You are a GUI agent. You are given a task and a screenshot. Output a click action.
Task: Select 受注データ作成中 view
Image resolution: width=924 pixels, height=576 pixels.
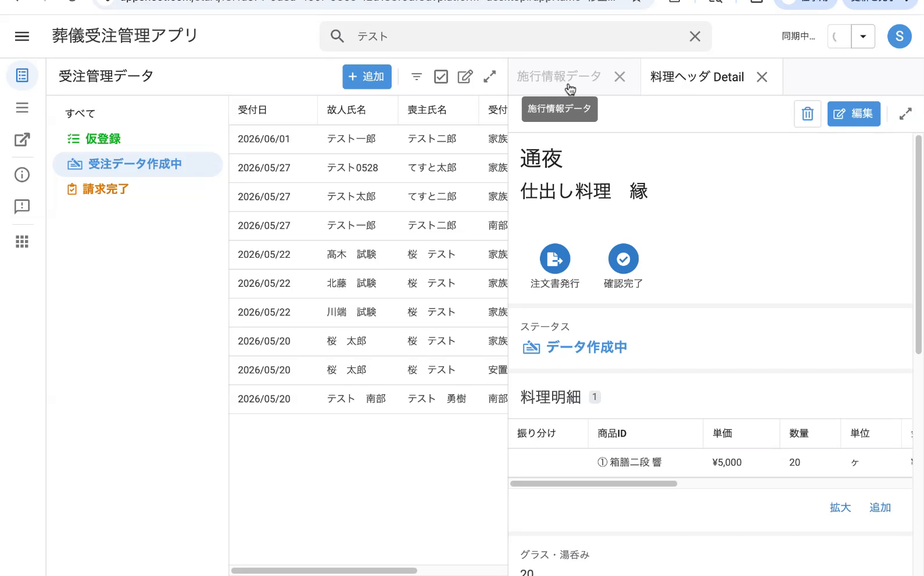coord(138,164)
